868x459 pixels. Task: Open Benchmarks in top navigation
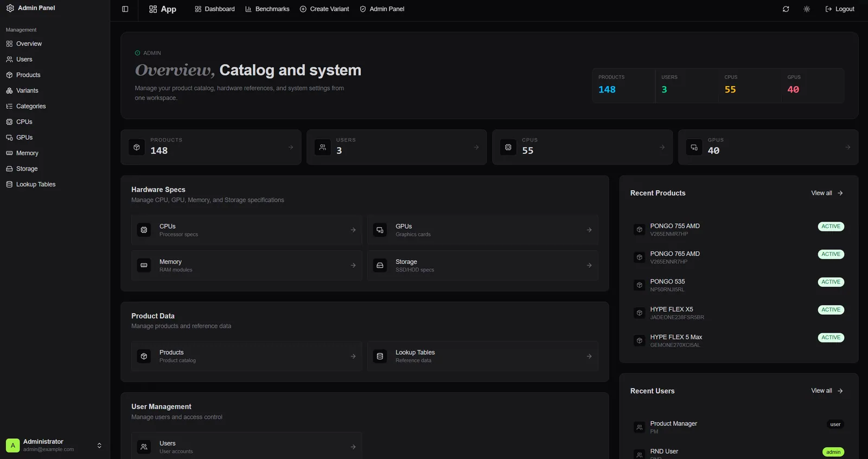(267, 9)
